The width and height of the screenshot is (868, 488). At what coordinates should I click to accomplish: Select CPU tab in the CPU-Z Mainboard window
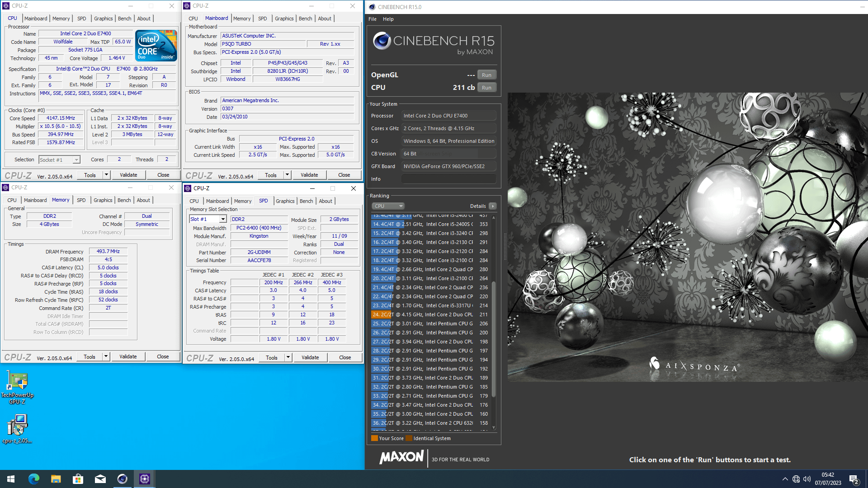click(193, 19)
